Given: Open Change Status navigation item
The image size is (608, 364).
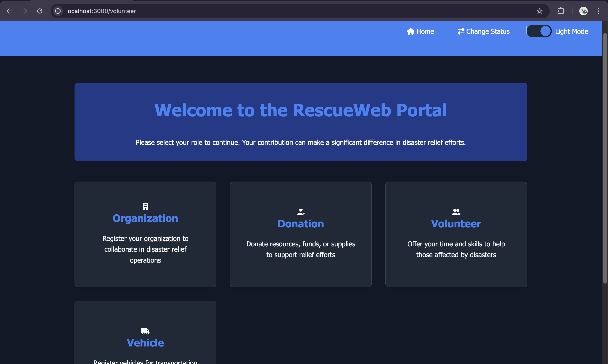Looking at the screenshot, I should (488, 31).
